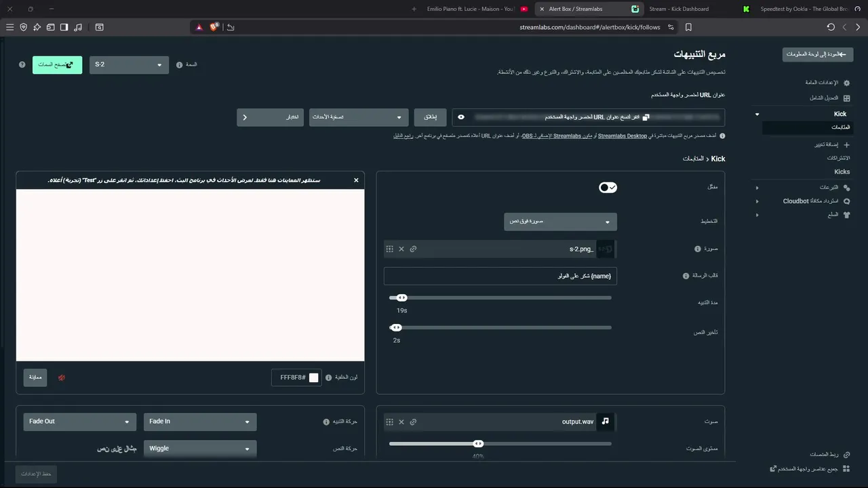
Task: Click the sound volume slider handle
Action: click(x=478, y=443)
